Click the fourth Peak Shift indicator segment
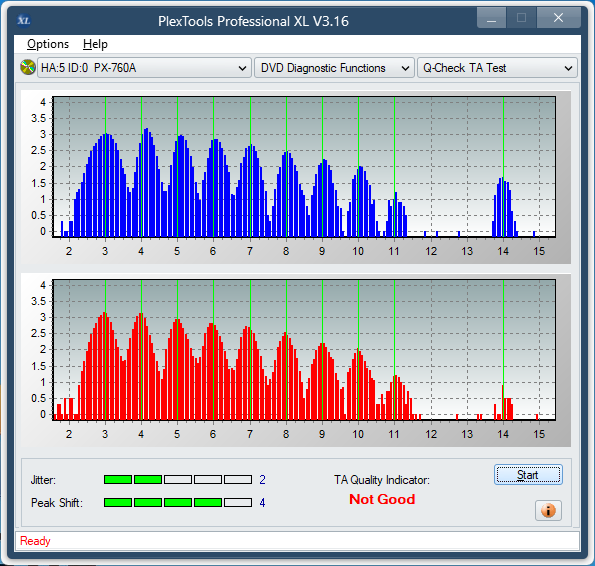The width and height of the screenshot is (595, 566). pyautogui.click(x=208, y=503)
